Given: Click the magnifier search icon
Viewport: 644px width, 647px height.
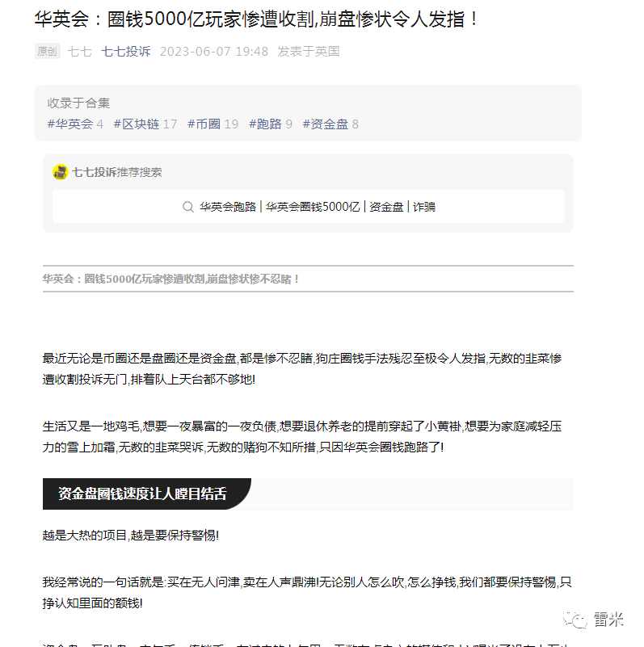Looking at the screenshot, I should pyautogui.click(x=187, y=207).
